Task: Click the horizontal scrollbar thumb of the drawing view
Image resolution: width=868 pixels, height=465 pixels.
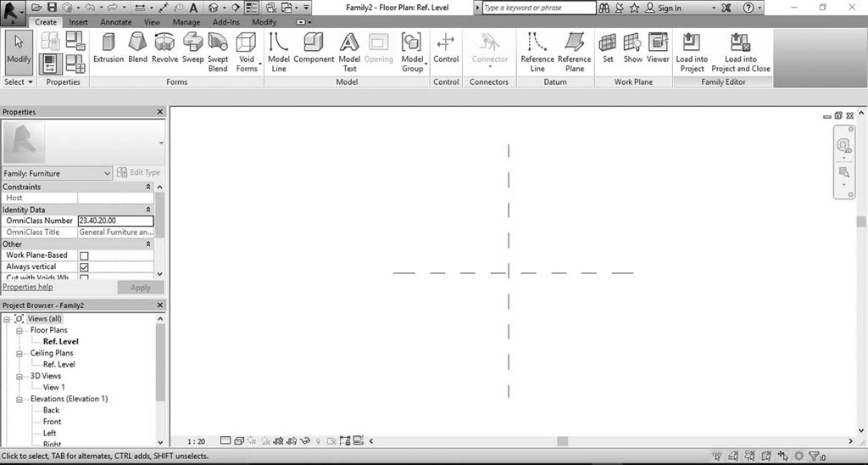Action: click(x=563, y=441)
